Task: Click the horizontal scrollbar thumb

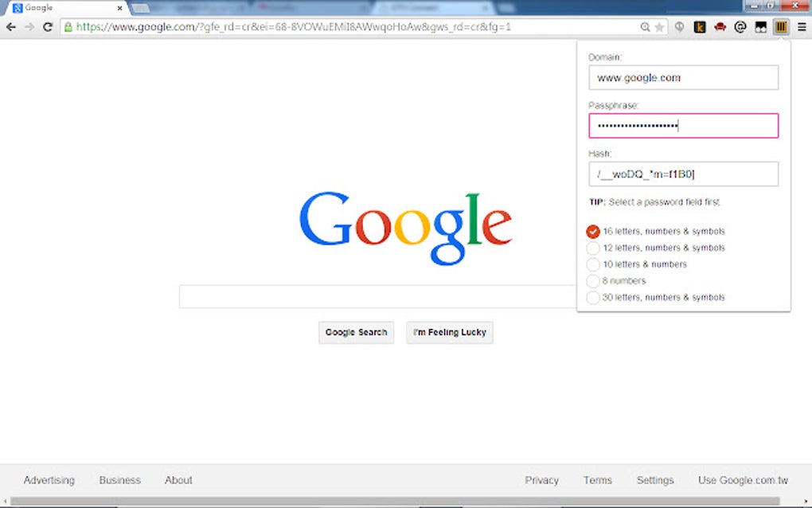Action: 395,502
